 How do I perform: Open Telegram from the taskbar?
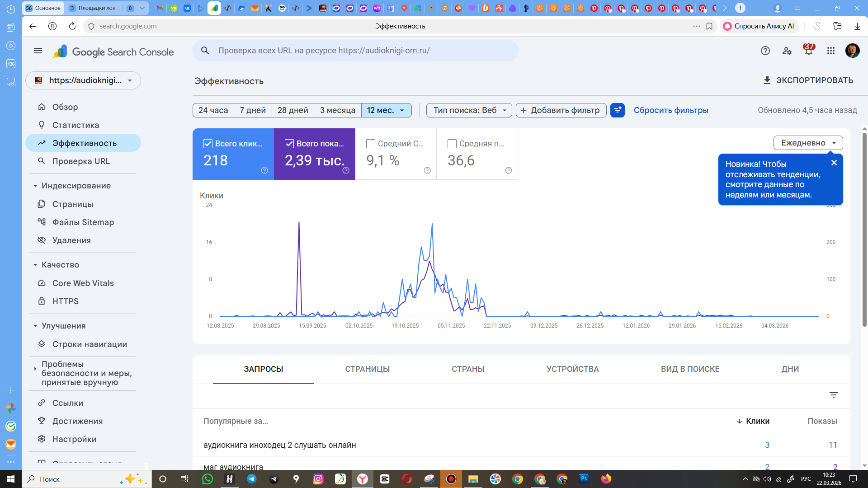tap(251, 479)
